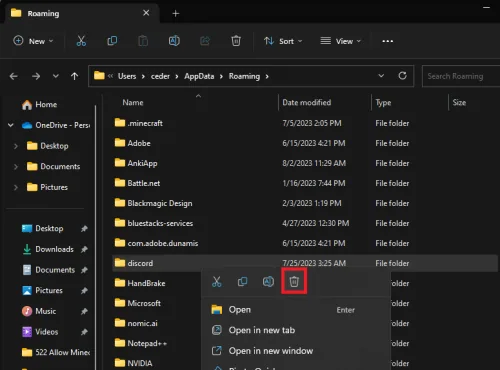Image resolution: width=500 pixels, height=370 pixels.
Task: Select the AnkiApp folder row
Action: click(305, 163)
